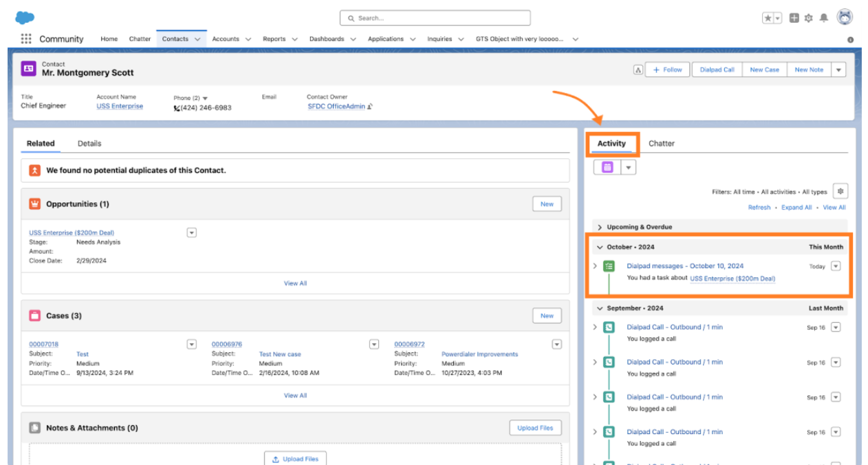Open the Chatter nav tab
868x465 pixels.
[140, 39]
